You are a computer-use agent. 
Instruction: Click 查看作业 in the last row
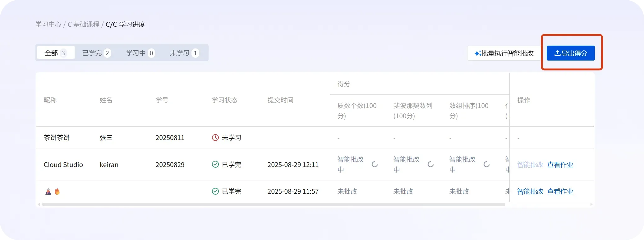[x=560, y=191]
